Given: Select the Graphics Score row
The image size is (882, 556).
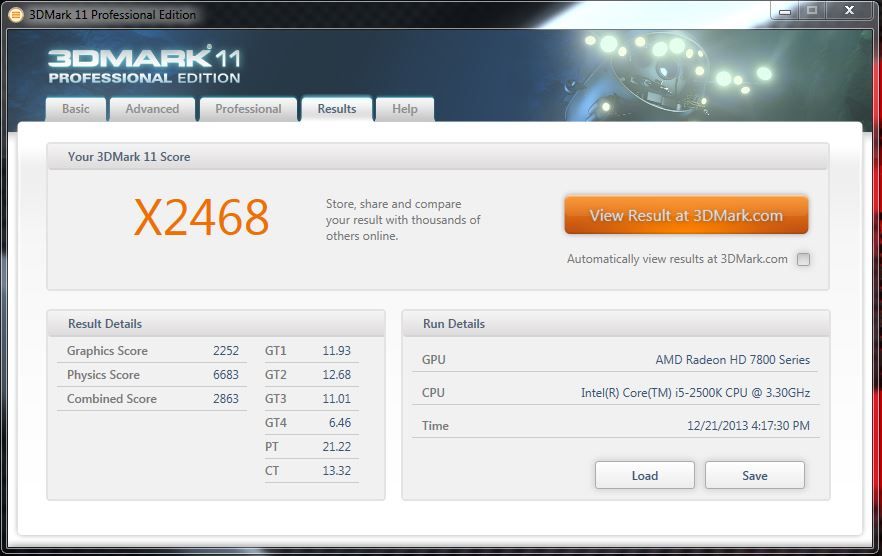Looking at the screenshot, I should coord(152,351).
